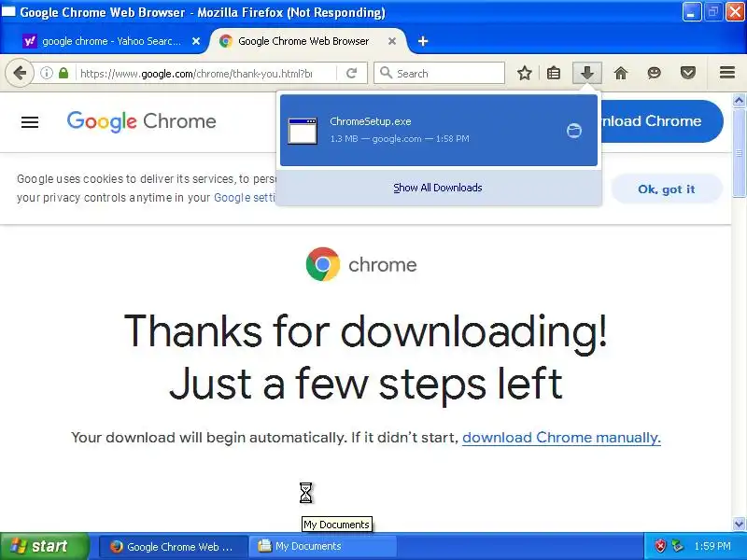Close the Yahoo Search tab
Image resolution: width=747 pixels, height=560 pixels.
coord(196,41)
